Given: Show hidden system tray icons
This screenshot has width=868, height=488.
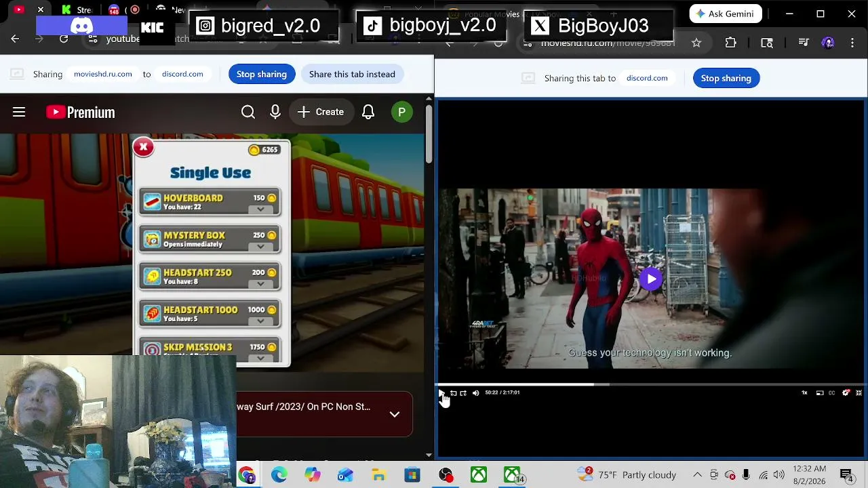Looking at the screenshot, I should (697, 475).
